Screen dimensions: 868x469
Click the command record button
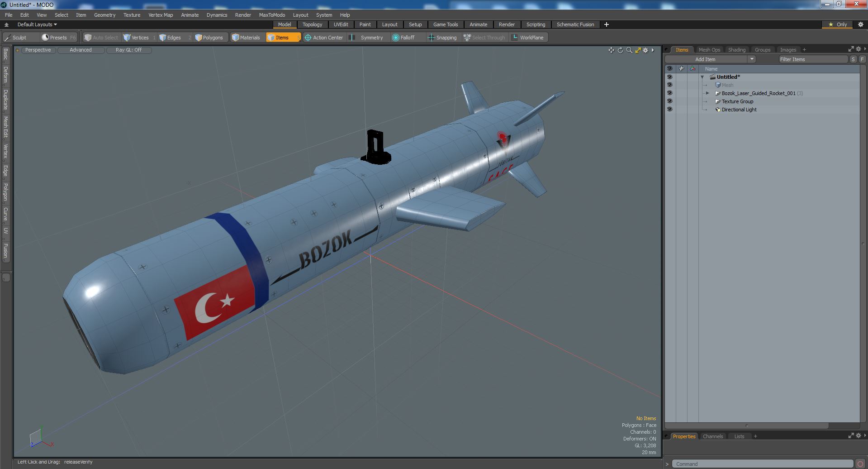(861, 464)
